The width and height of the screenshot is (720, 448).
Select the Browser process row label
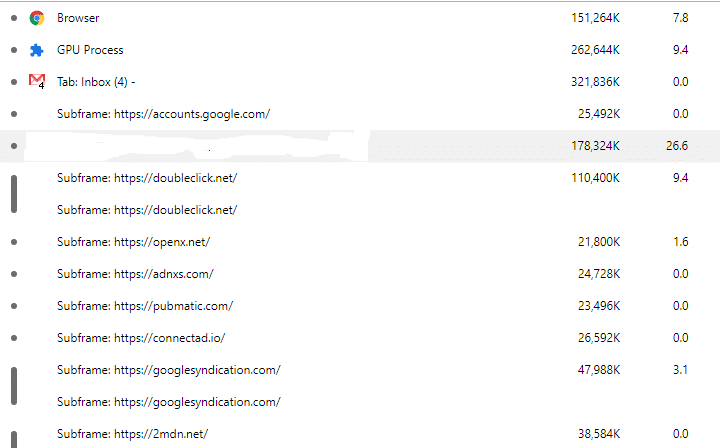pos(78,18)
